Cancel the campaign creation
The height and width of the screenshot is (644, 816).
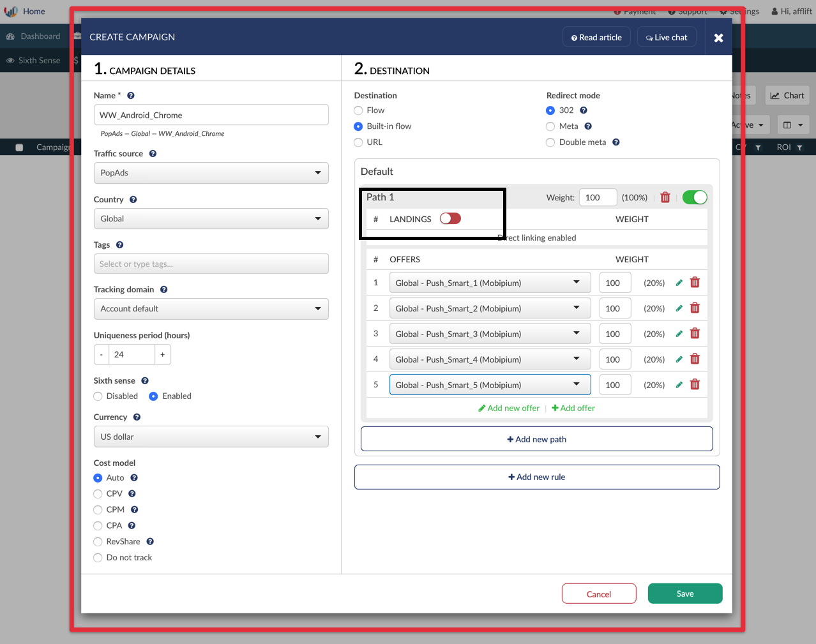click(x=599, y=594)
